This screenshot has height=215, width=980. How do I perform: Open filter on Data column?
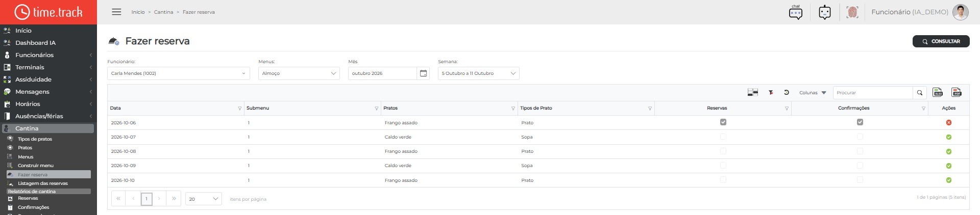pos(240,109)
